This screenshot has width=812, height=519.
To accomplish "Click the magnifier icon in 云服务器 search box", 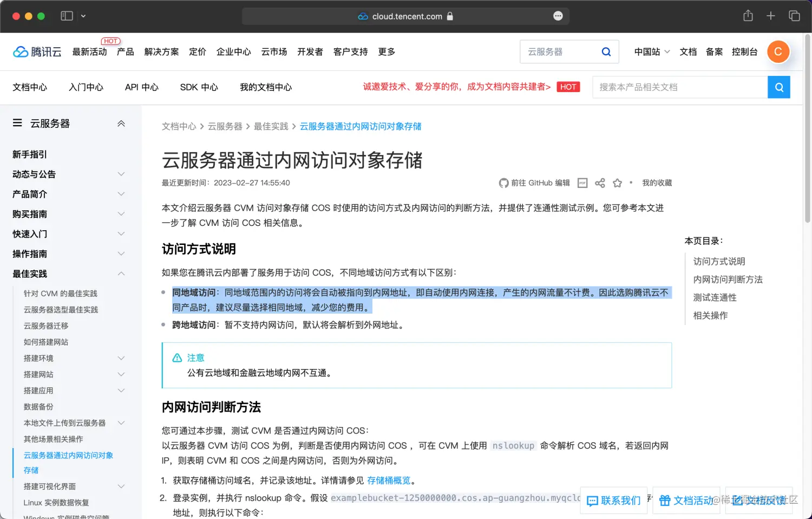I will 606,51.
